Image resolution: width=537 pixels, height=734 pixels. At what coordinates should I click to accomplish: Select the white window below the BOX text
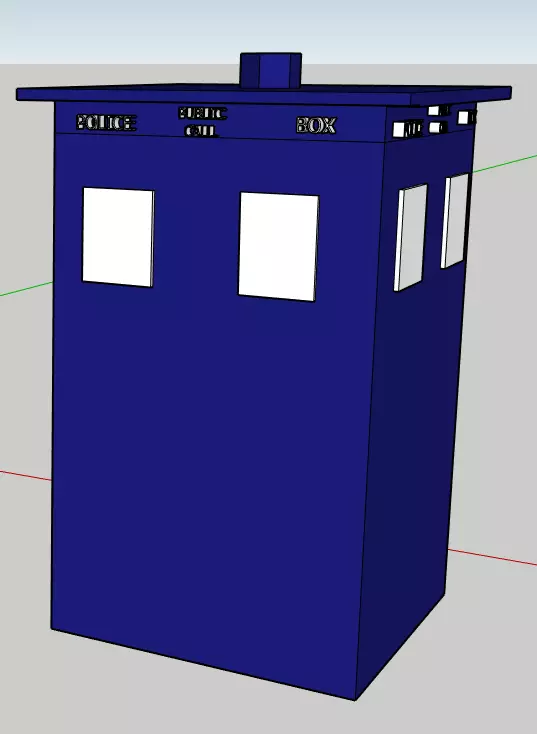(x=279, y=246)
